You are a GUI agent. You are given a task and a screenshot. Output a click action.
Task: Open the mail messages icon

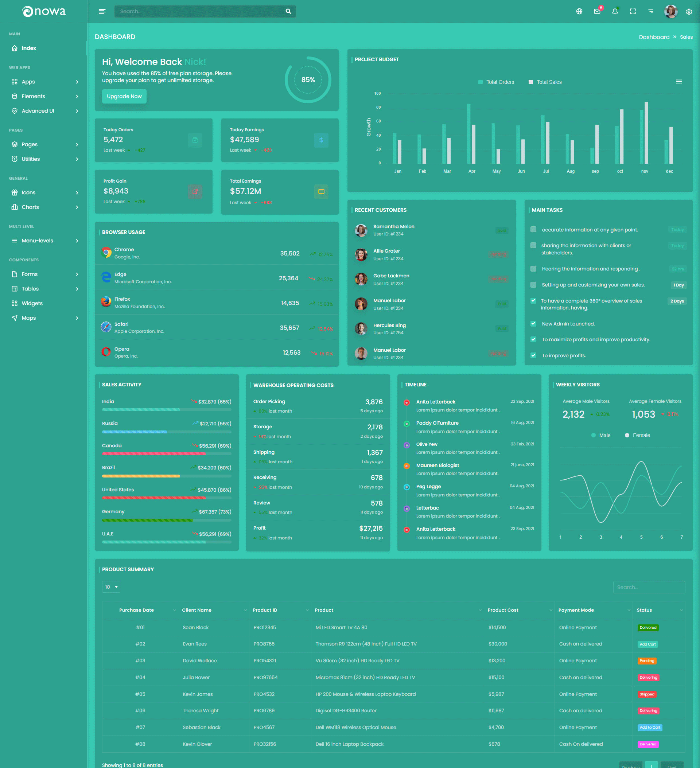[x=597, y=11]
